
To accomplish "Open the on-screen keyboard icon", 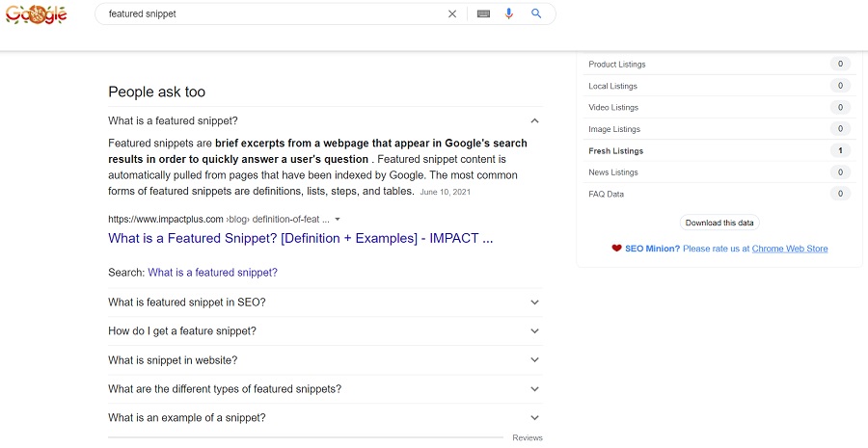I will [x=483, y=13].
